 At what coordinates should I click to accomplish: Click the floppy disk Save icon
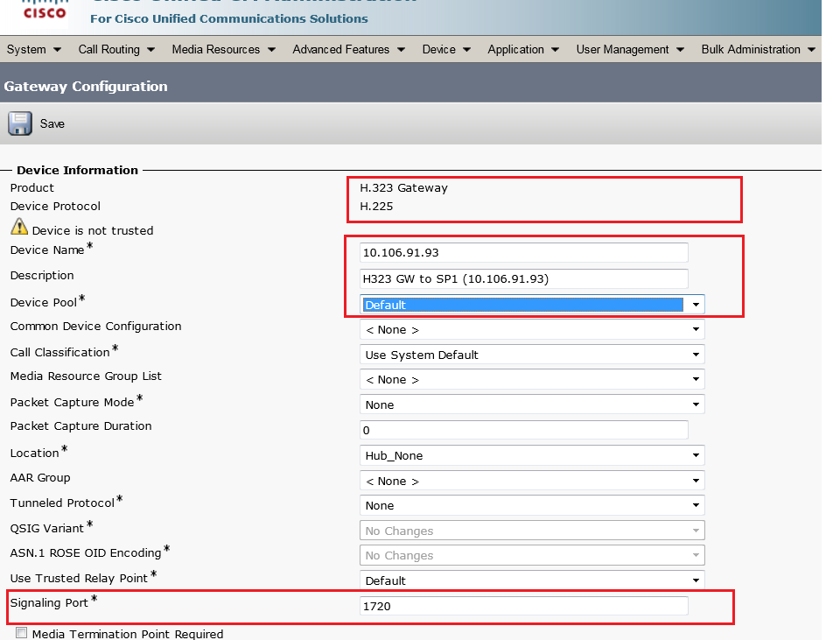20,123
